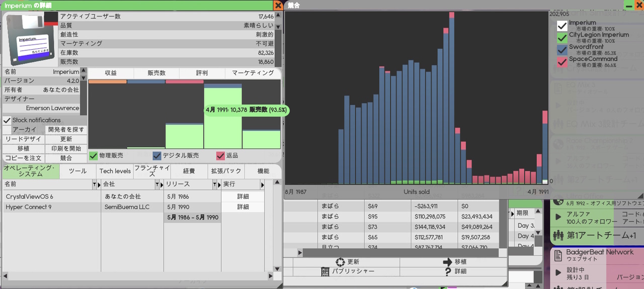Image resolution: width=644 pixels, height=289 pixels.
Task: Toggle the Swordfront legend checkbox
Action: (x=562, y=50)
